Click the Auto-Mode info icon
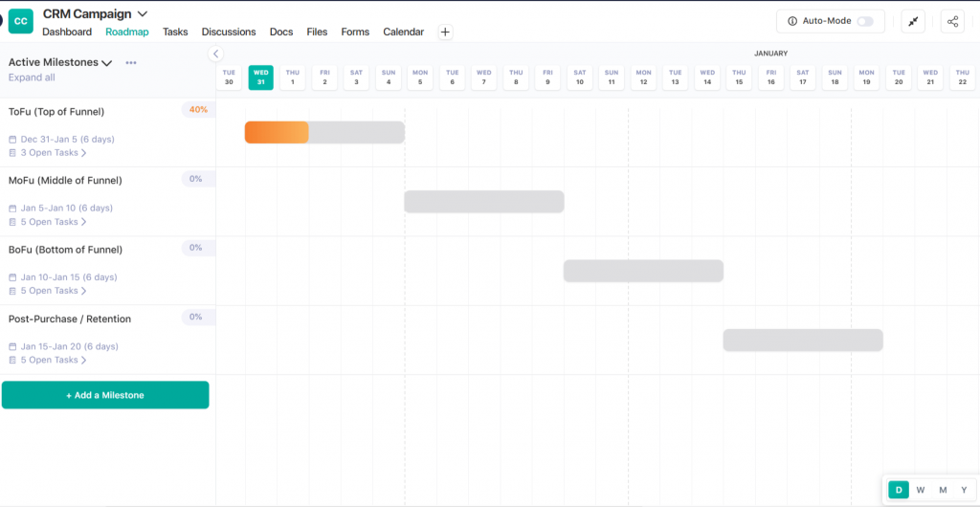The image size is (980, 507). click(x=792, y=21)
